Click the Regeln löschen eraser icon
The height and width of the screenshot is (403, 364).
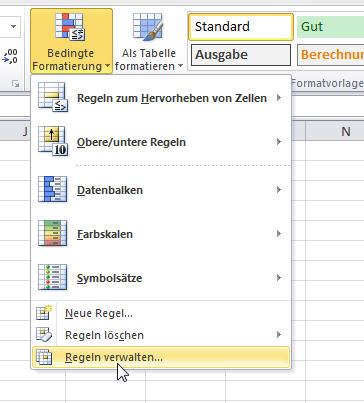click(x=44, y=335)
